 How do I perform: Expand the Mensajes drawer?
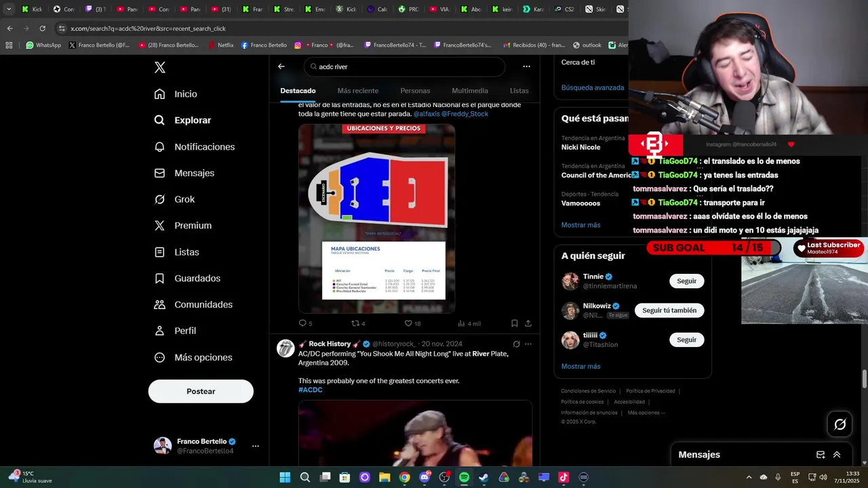pyautogui.click(x=837, y=455)
